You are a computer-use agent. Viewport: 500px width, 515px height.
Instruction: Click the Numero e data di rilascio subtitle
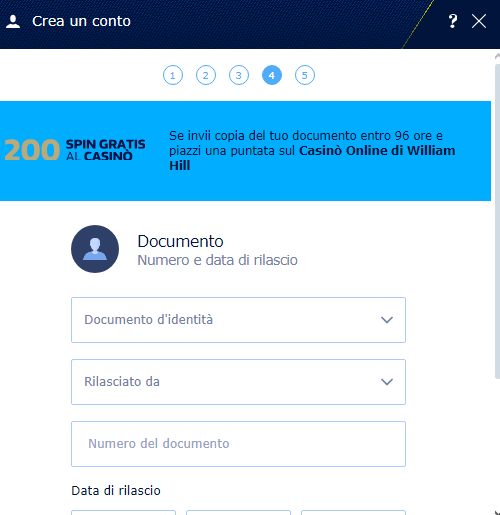pos(217,260)
